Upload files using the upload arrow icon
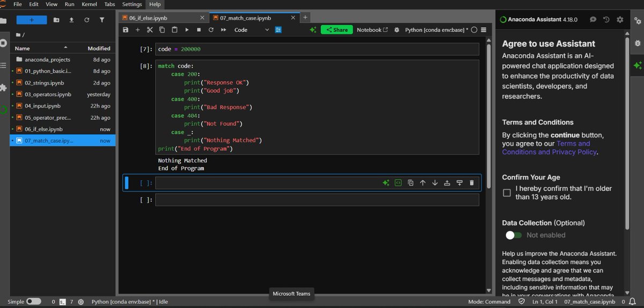 tap(71, 20)
